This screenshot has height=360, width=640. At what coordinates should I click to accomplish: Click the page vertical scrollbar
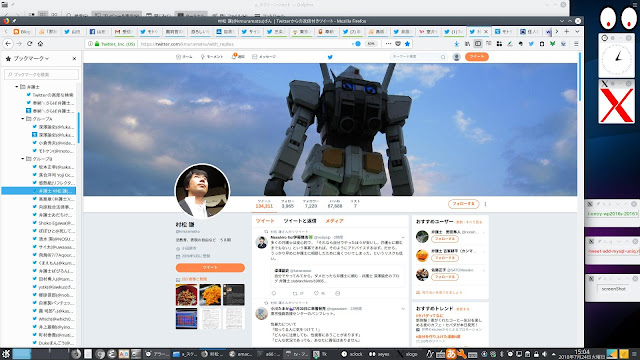pyautogui.click(x=580, y=77)
